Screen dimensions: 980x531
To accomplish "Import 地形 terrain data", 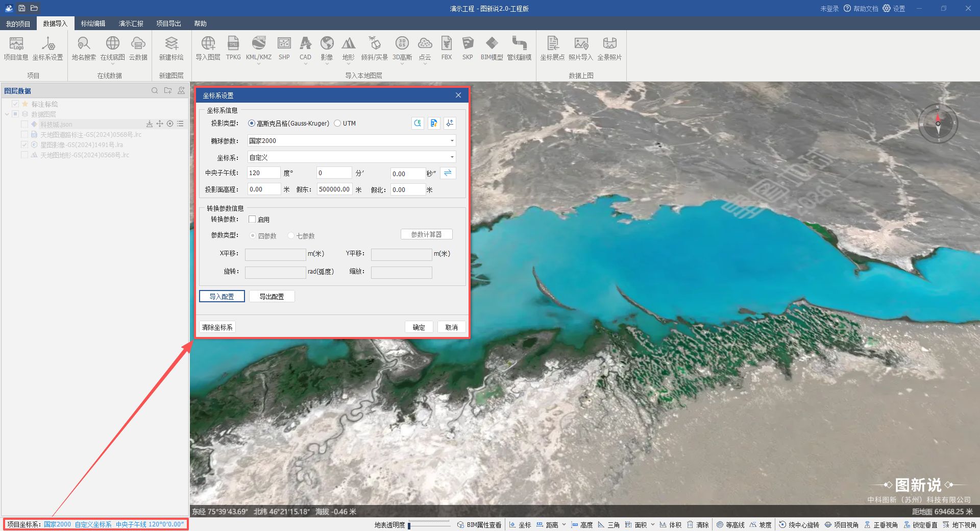I will point(348,49).
